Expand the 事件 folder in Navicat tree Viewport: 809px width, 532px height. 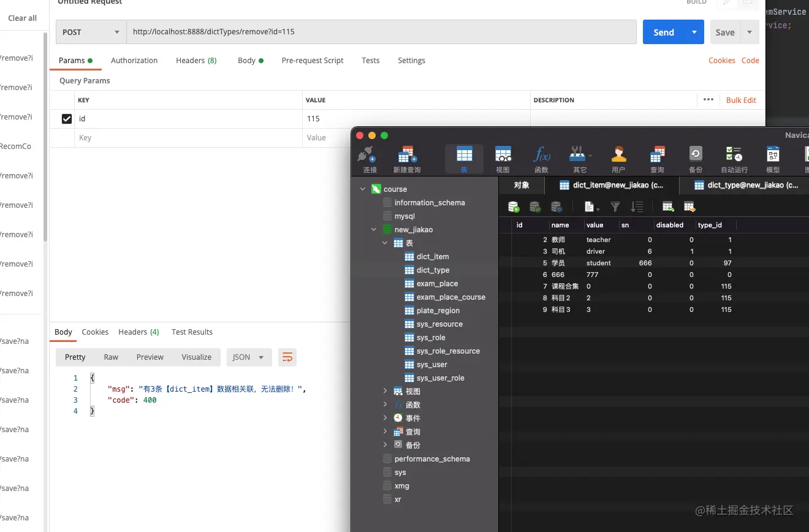pyautogui.click(x=385, y=418)
